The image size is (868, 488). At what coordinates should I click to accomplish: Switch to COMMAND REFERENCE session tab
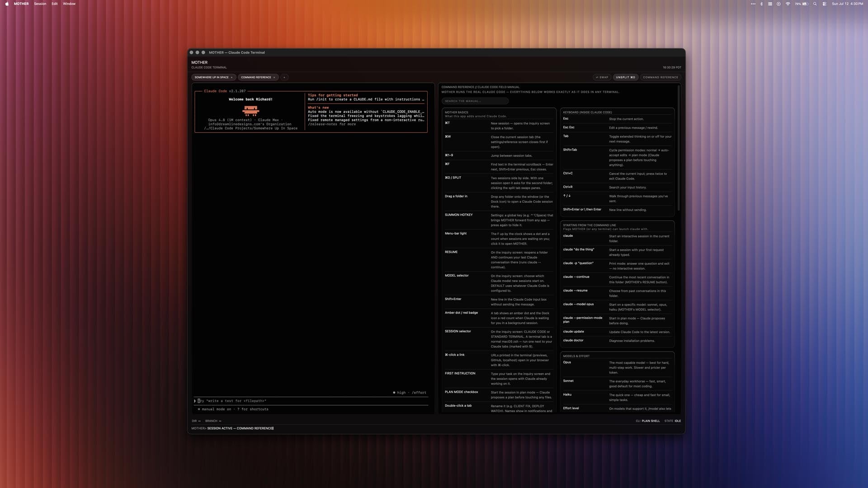click(x=256, y=77)
